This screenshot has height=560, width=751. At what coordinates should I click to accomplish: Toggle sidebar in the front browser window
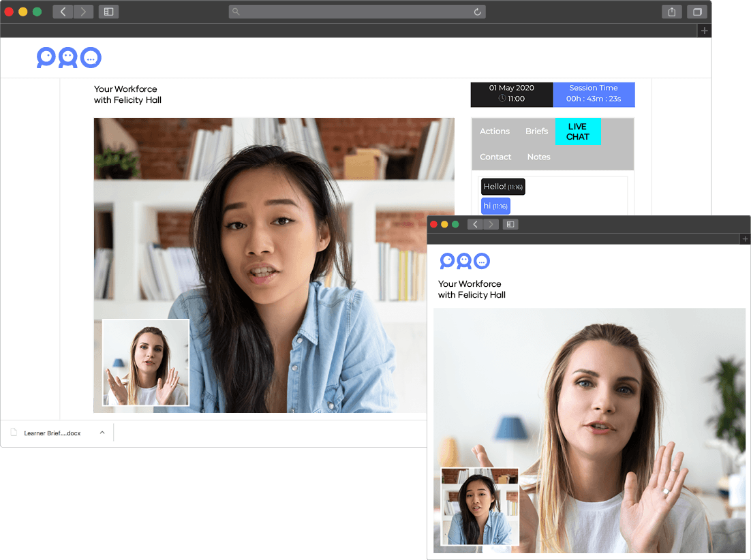pyautogui.click(x=510, y=224)
